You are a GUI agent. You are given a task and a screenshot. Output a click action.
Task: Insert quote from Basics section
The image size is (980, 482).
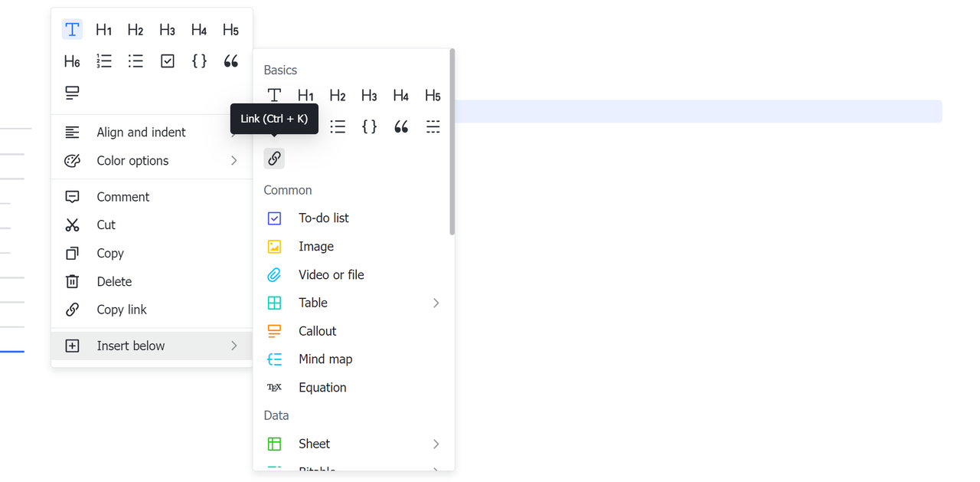(401, 126)
